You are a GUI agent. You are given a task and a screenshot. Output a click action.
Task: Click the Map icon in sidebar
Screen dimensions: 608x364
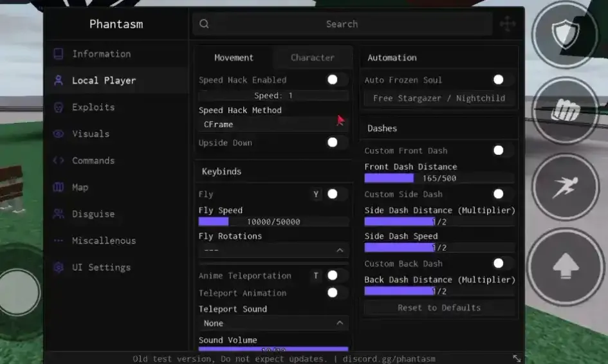(x=59, y=187)
